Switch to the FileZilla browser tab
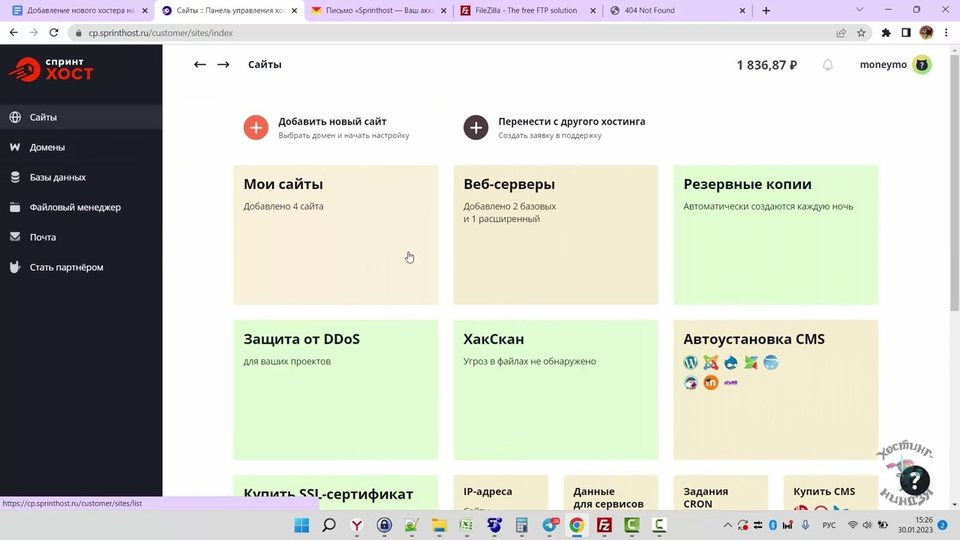 [527, 10]
